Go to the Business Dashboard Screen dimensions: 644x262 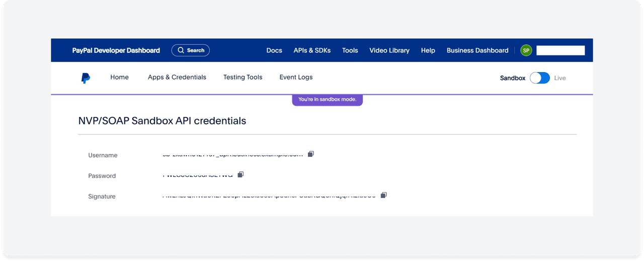(477, 50)
